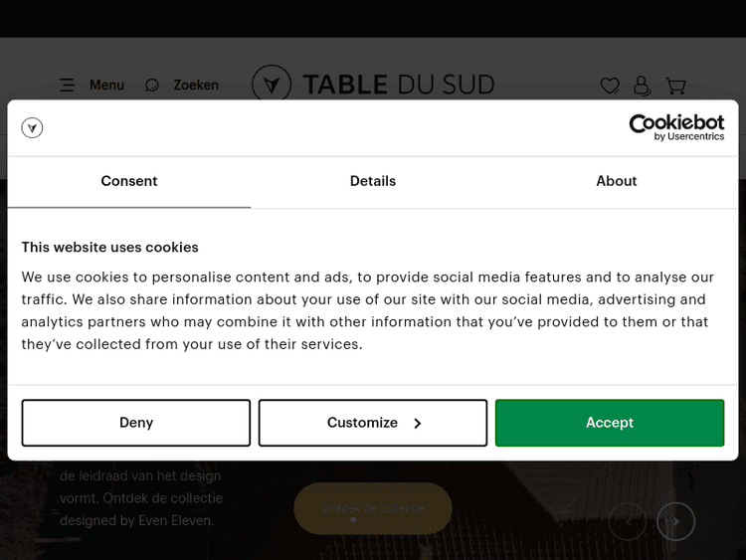Viewport: 746px width, 560px height.
Task: Click the Zoeken search label
Action: pos(196,86)
